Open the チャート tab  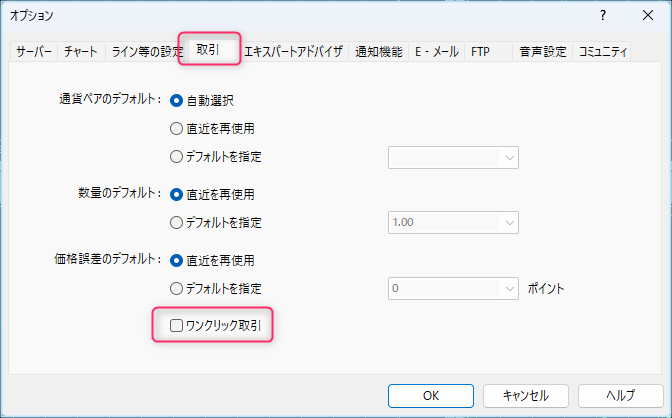click(80, 51)
